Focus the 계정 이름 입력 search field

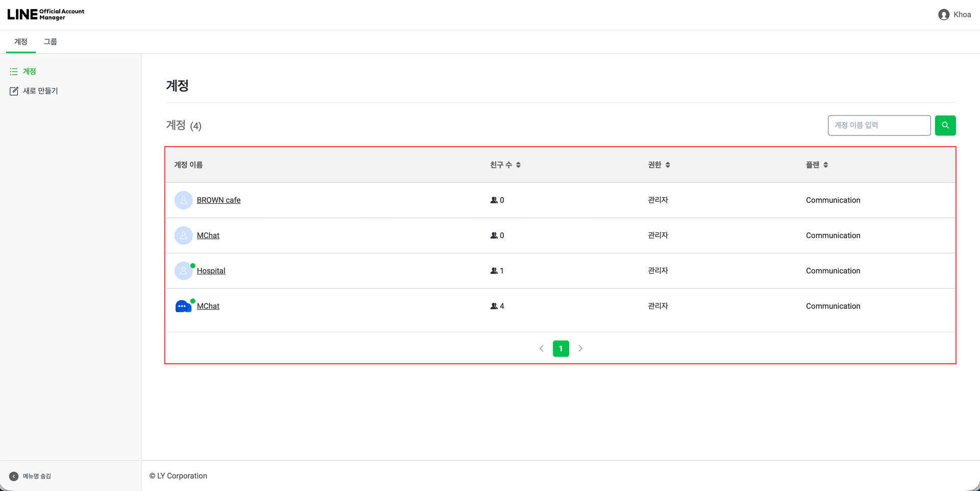point(878,125)
